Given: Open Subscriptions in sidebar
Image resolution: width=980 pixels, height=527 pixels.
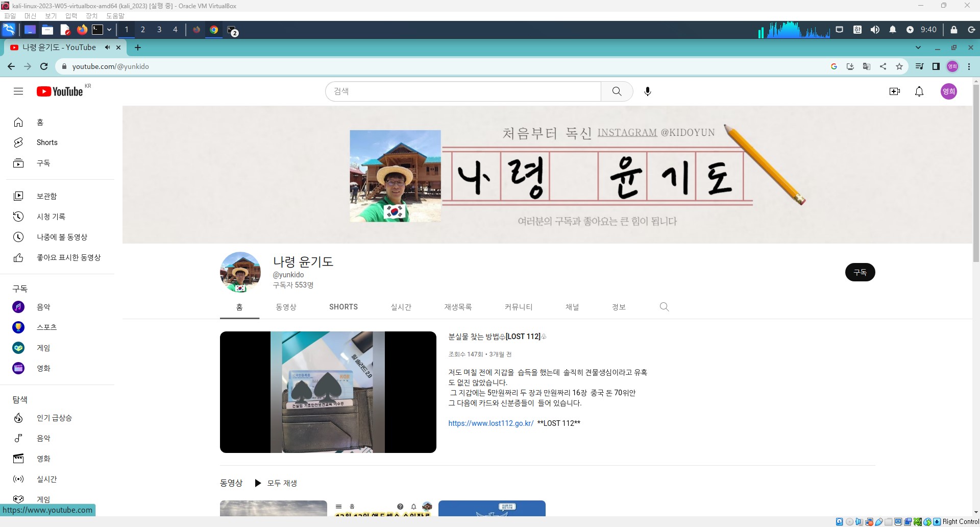Looking at the screenshot, I should (60, 163).
